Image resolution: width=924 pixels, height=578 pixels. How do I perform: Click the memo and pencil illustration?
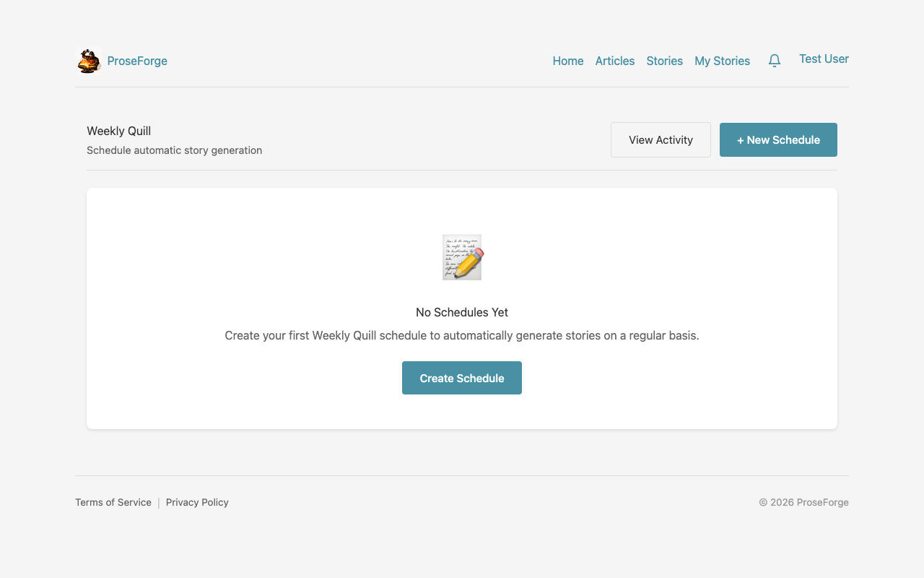pyautogui.click(x=462, y=257)
